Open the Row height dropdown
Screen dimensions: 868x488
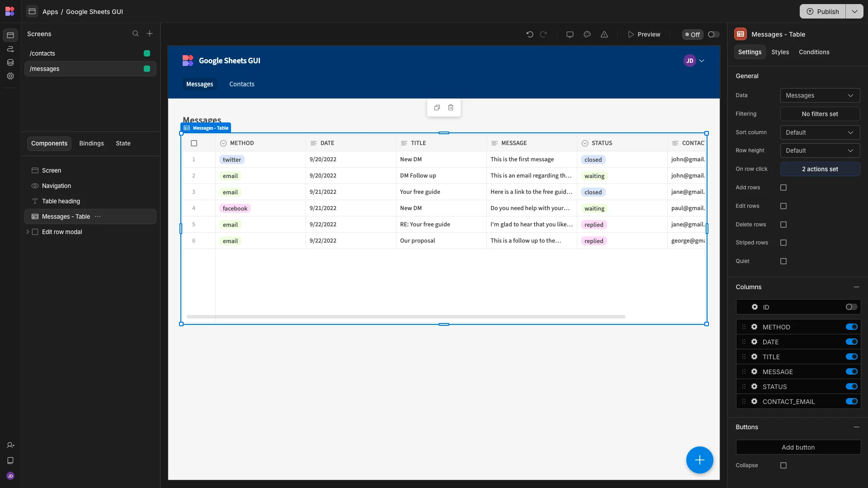[820, 150]
